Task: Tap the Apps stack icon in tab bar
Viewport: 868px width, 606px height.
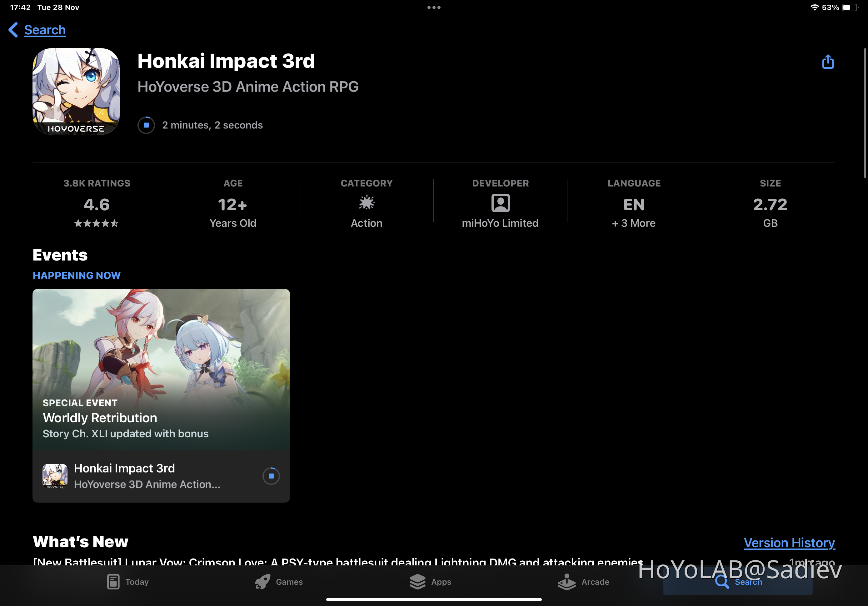Action: (418, 582)
